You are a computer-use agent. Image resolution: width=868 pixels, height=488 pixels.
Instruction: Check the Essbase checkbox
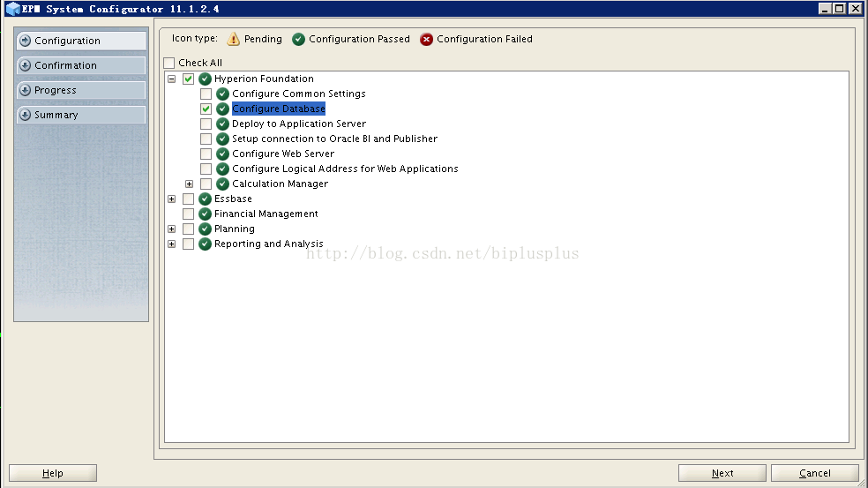click(188, 199)
